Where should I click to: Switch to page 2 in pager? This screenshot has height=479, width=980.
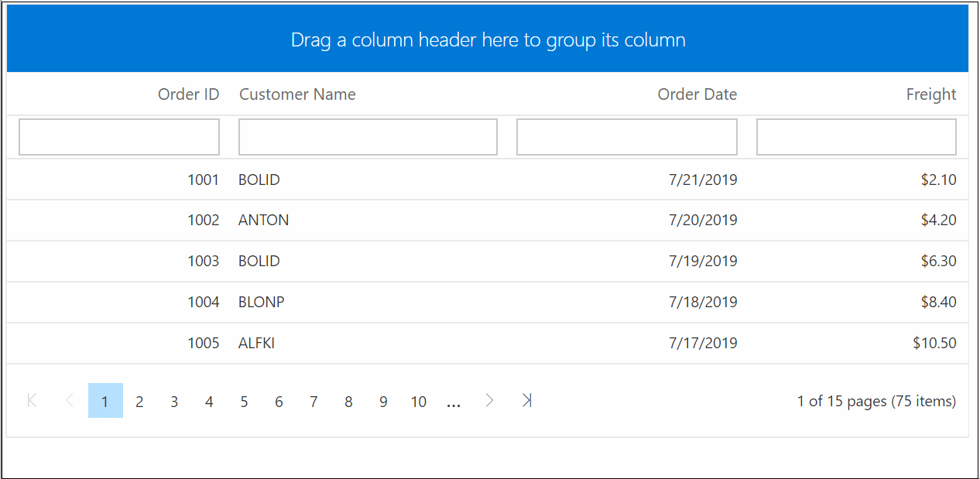[139, 402]
